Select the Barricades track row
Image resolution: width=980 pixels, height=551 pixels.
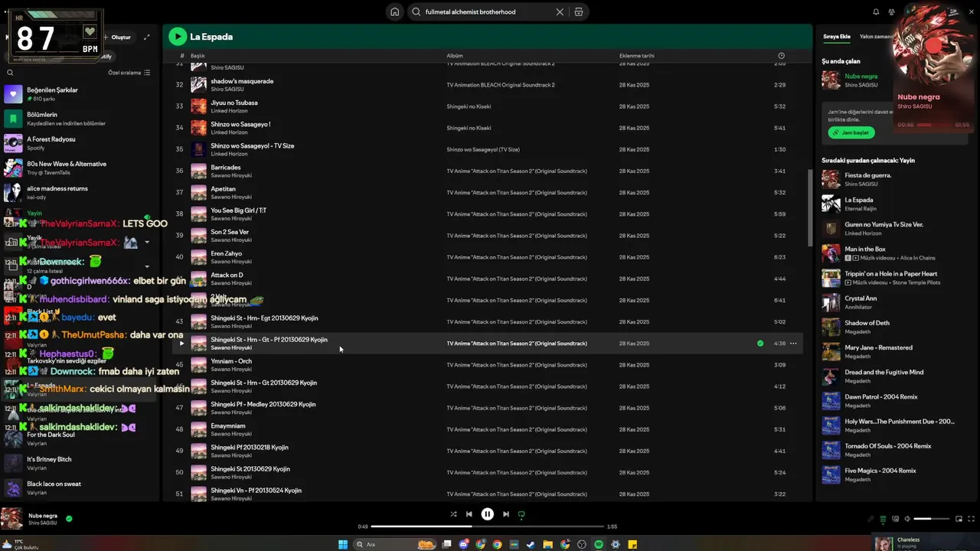(x=487, y=171)
